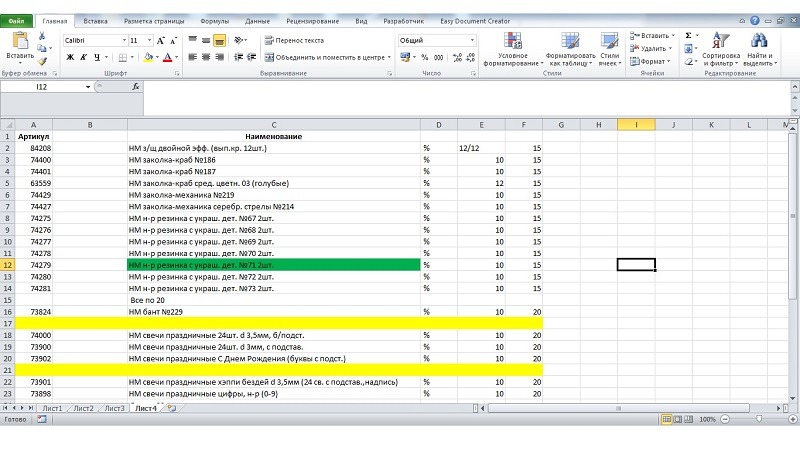Click the Insert Function fx icon
Viewport: 800px width, 449px height.
(136, 87)
